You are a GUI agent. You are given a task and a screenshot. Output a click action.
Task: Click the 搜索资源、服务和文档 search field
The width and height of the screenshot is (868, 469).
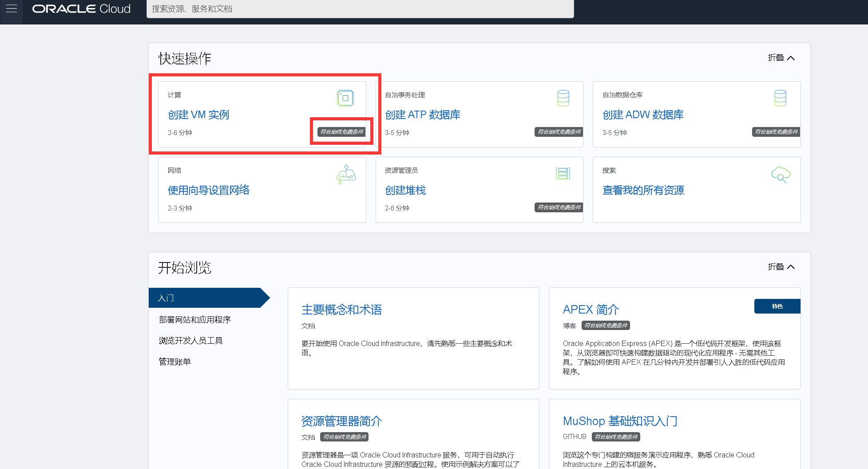361,9
